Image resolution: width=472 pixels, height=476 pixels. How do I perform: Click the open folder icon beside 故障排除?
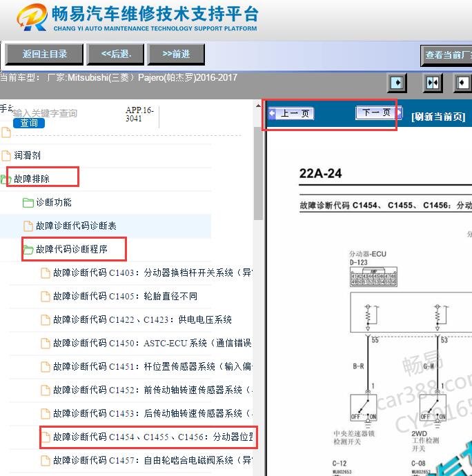click(6, 179)
